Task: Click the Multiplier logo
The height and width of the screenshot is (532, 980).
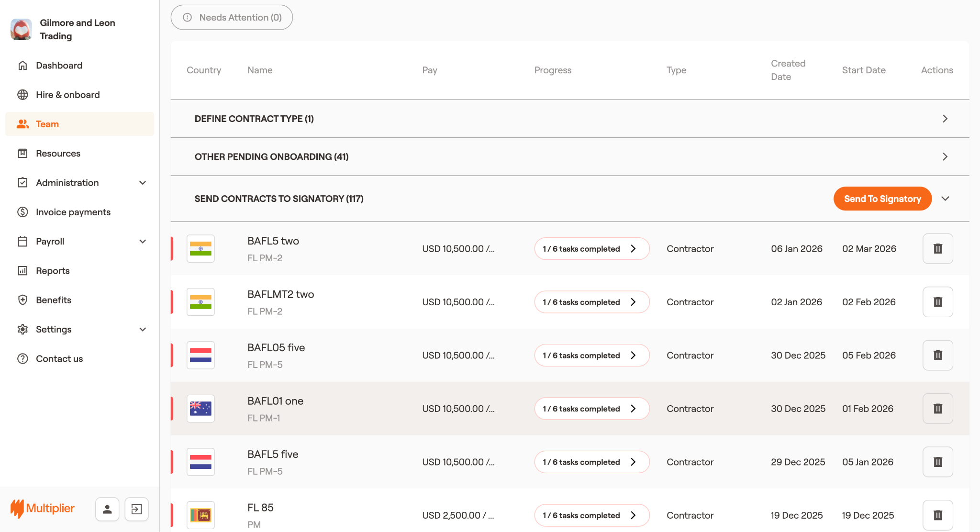Action: click(43, 508)
